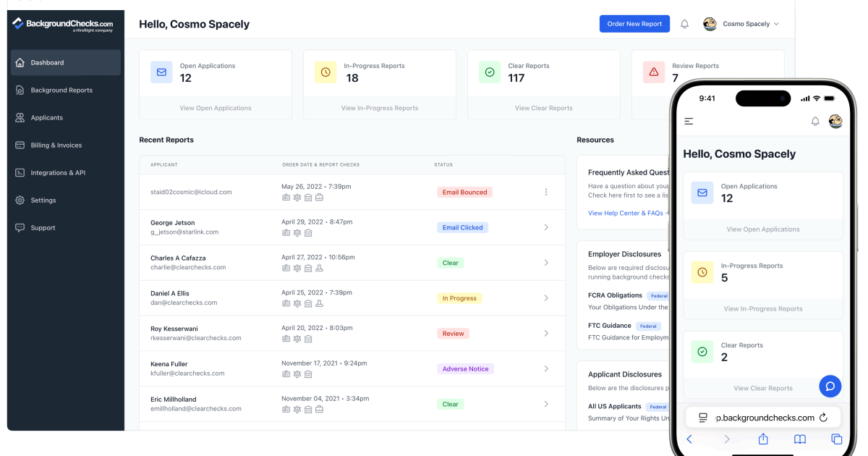This screenshot has width=868, height=456.
Task: Open Cosmo Spacely account dropdown
Action: [742, 24]
